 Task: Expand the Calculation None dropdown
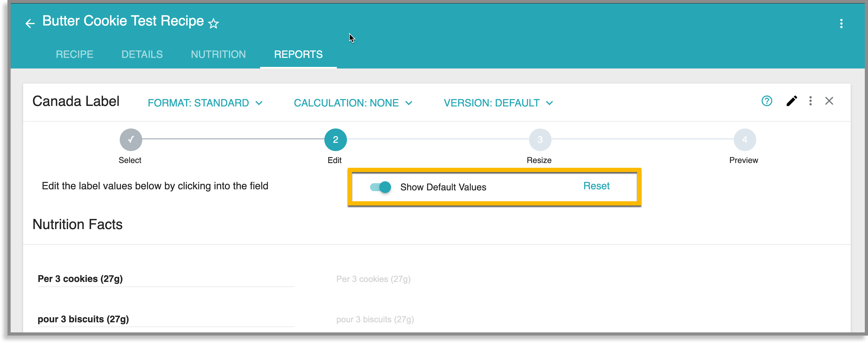(x=353, y=103)
